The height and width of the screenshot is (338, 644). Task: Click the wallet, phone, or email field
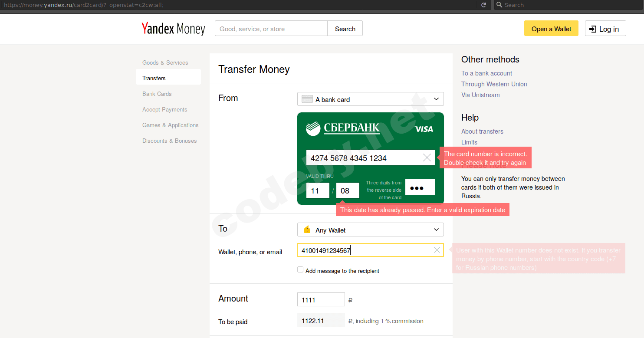[371, 250]
